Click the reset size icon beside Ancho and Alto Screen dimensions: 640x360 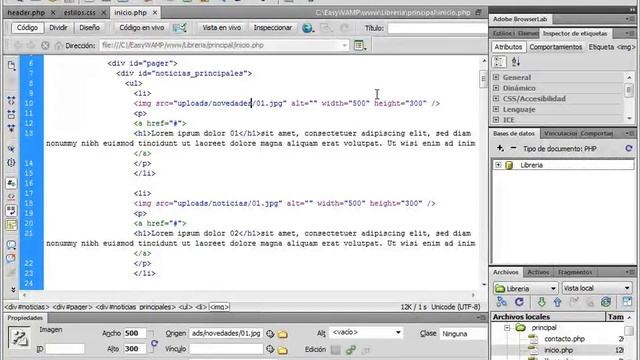[154, 344]
